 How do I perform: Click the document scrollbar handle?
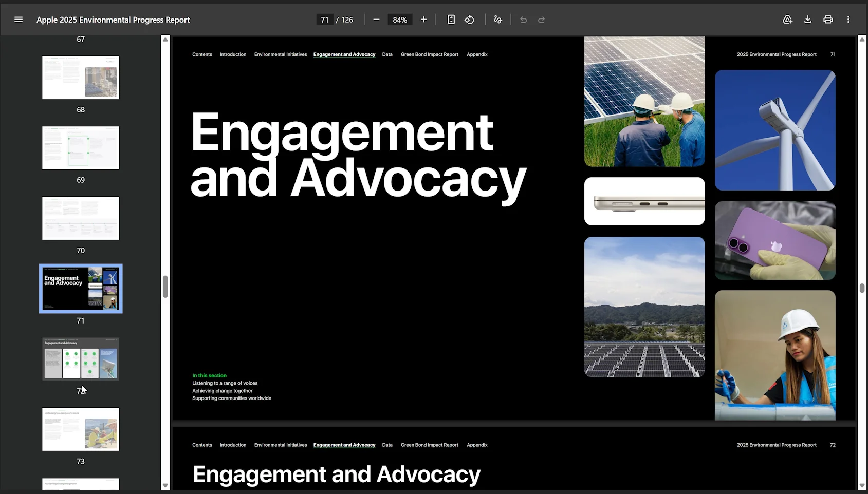862,288
